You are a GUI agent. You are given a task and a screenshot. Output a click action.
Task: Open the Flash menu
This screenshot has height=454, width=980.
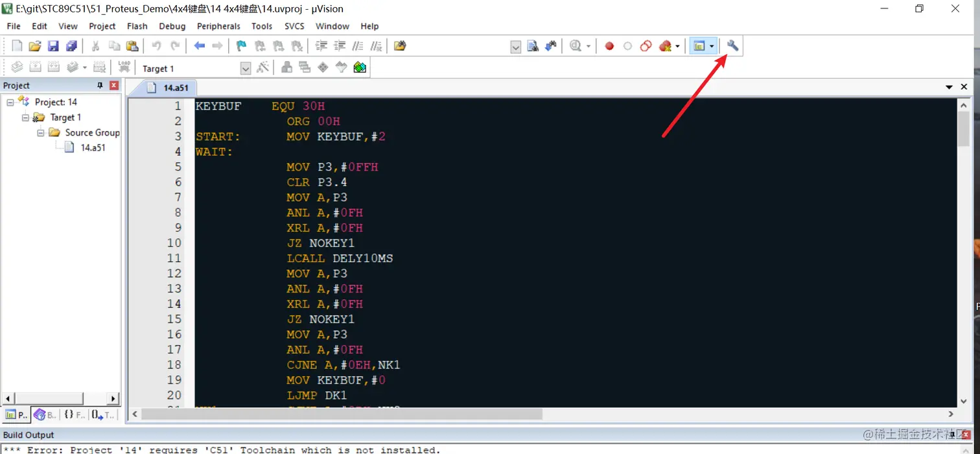pos(137,27)
